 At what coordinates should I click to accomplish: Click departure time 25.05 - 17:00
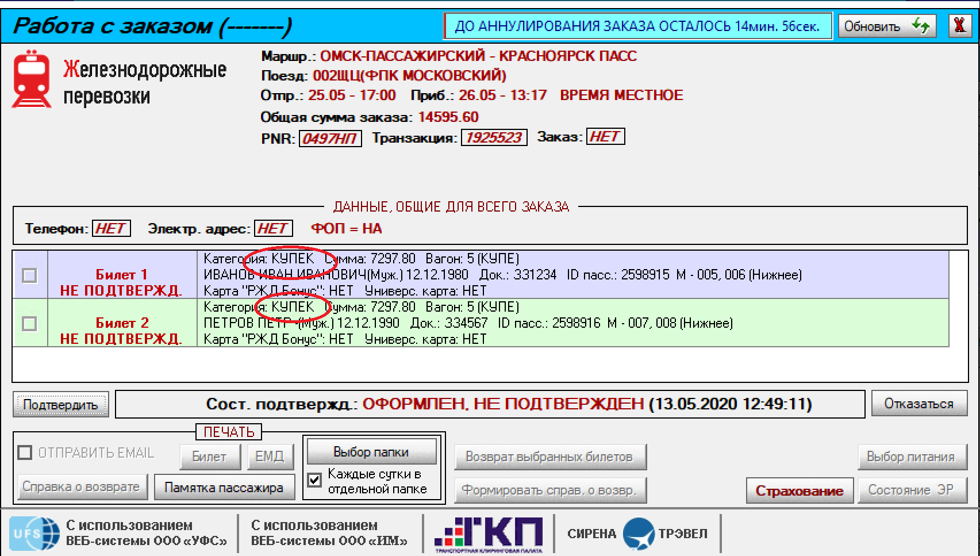[352, 95]
